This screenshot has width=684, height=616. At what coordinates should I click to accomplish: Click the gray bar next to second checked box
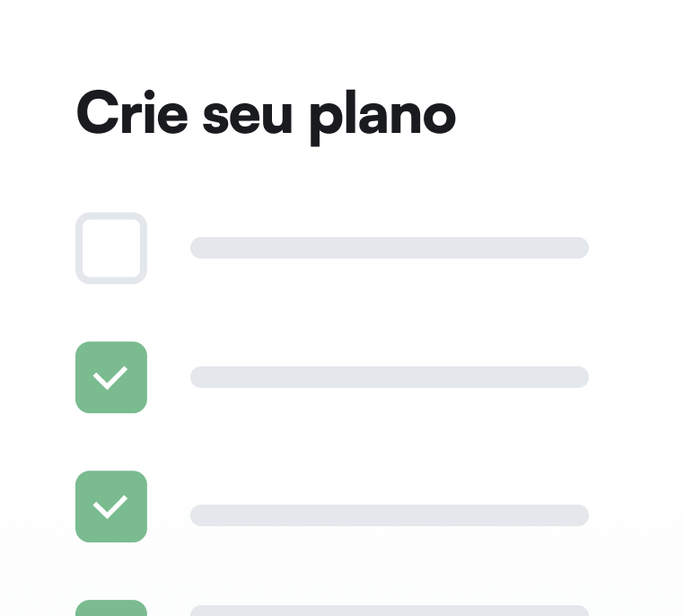click(390, 515)
